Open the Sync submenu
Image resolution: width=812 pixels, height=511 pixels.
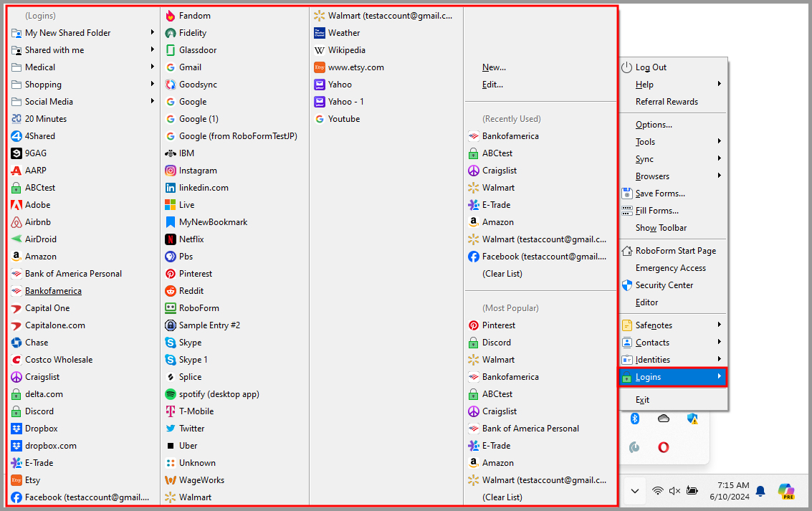pos(673,159)
